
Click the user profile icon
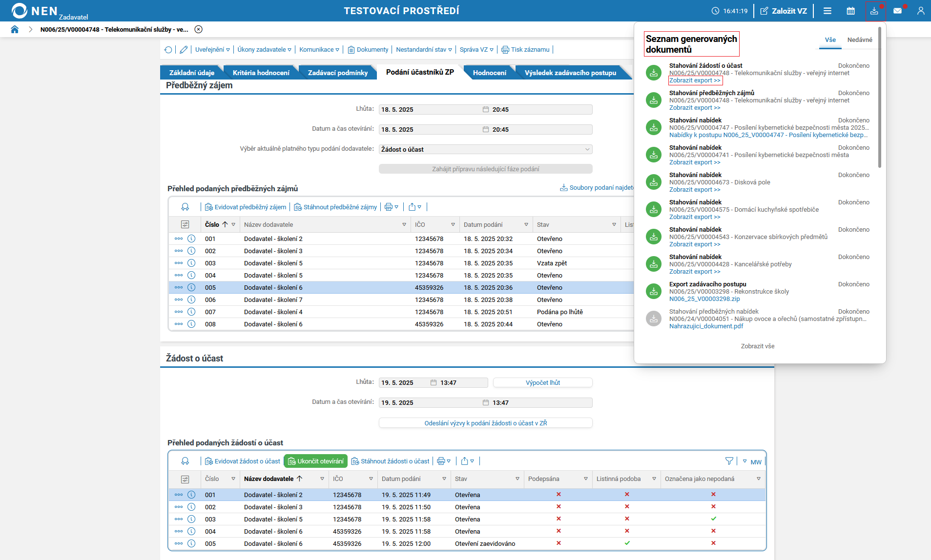click(x=920, y=11)
